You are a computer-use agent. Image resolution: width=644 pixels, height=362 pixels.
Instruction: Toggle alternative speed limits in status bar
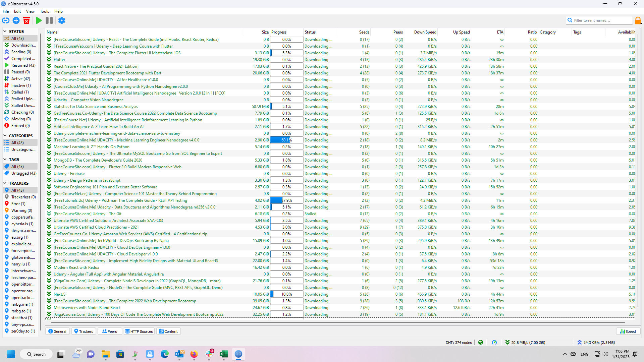pyautogui.click(x=494, y=342)
